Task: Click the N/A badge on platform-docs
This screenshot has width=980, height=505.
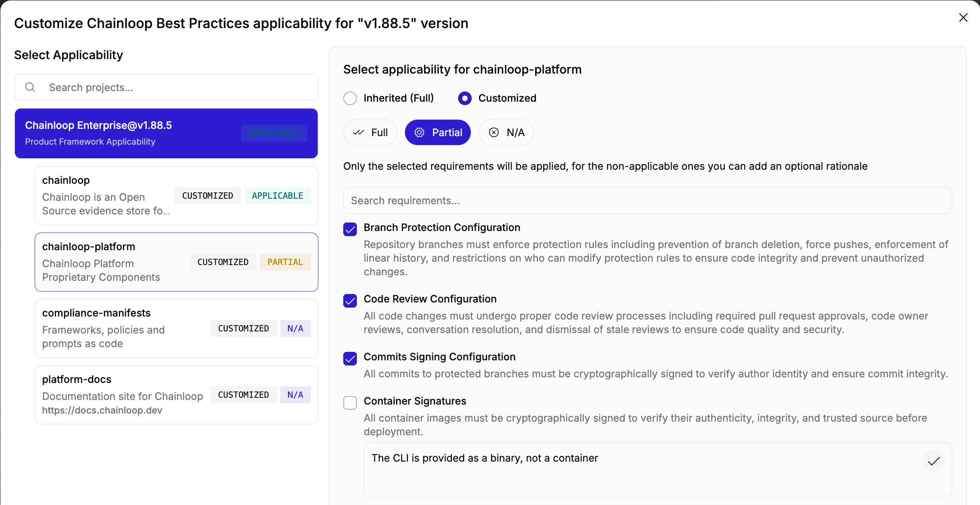Action: pyautogui.click(x=295, y=395)
